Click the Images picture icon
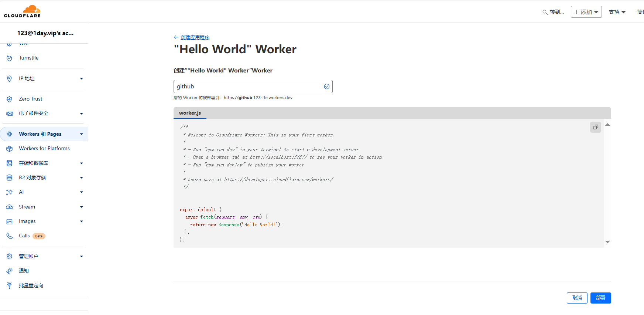 point(10,221)
